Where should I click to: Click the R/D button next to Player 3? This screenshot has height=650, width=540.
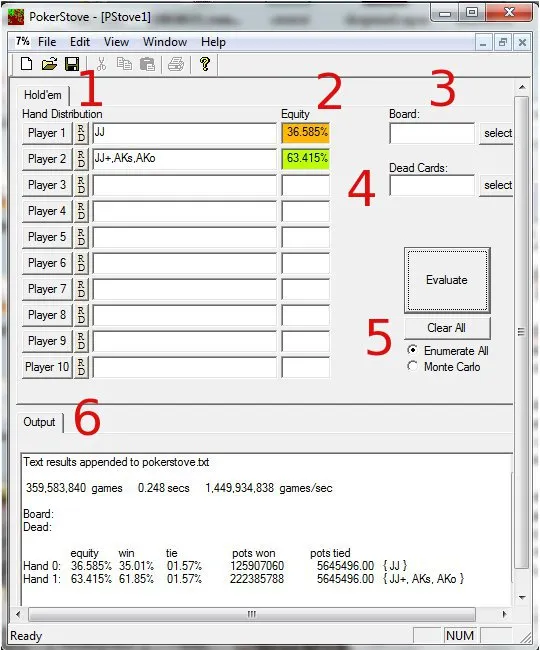(81, 185)
